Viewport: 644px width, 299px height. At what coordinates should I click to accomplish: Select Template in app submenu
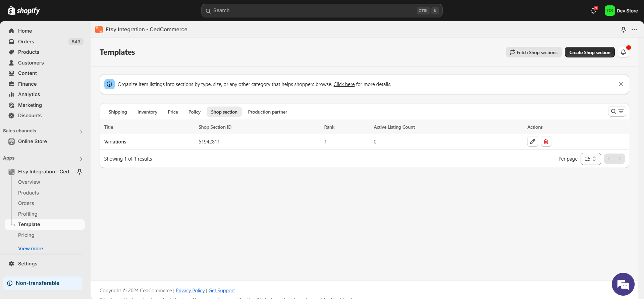(45, 224)
